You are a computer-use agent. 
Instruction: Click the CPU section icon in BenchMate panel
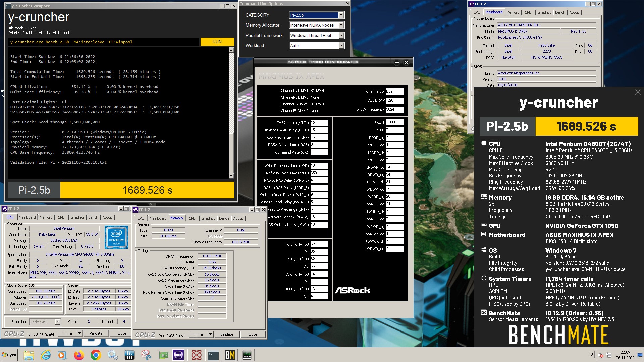[484, 143]
